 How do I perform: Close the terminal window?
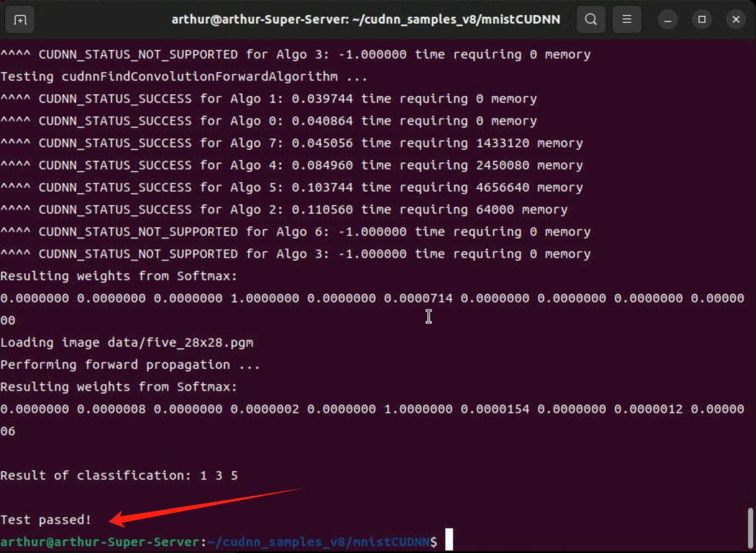coord(736,20)
